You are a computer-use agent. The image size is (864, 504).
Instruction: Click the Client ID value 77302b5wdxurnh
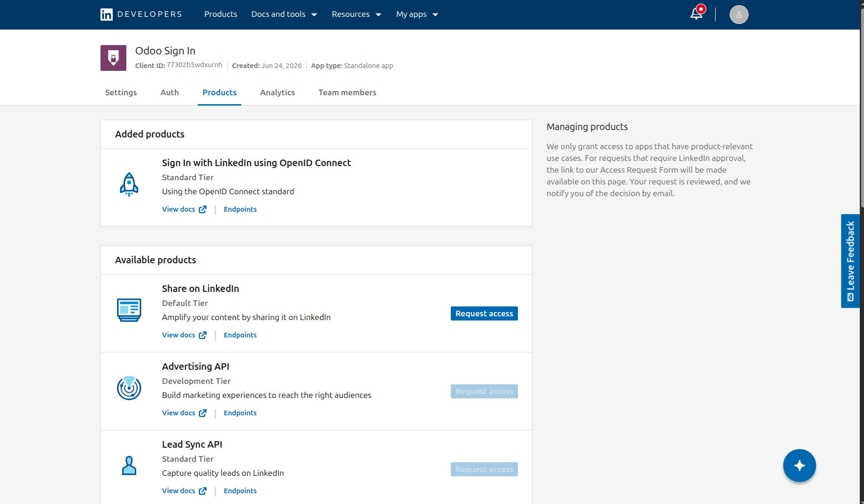[194, 65]
